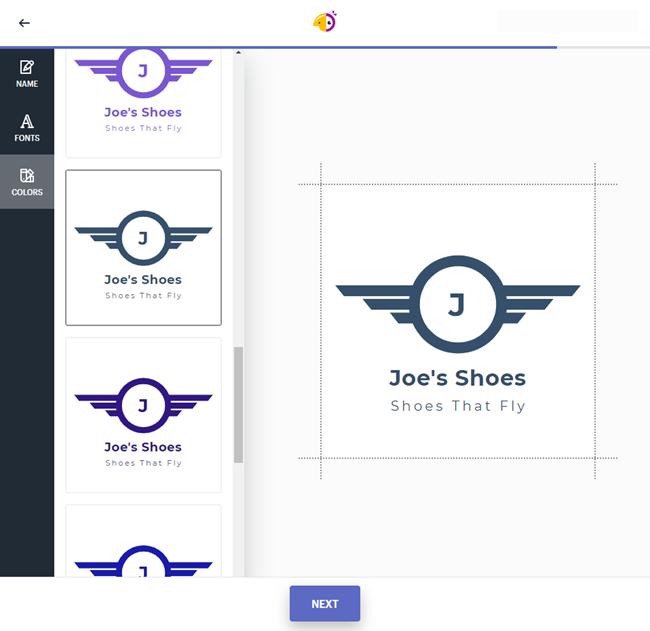Click the scroll-up arrow above the list

pos(238,52)
